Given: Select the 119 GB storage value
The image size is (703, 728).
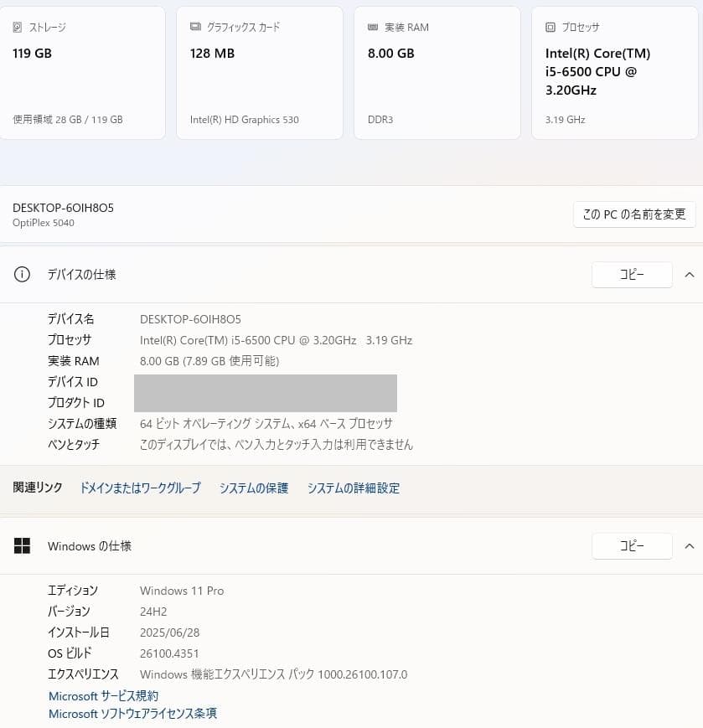Looking at the screenshot, I should point(32,54).
